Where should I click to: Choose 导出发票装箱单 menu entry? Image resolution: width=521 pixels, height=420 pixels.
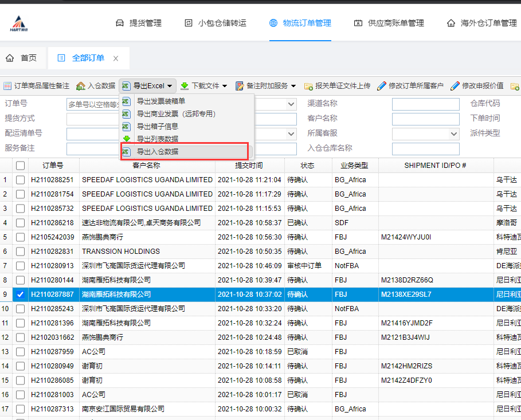(x=160, y=101)
